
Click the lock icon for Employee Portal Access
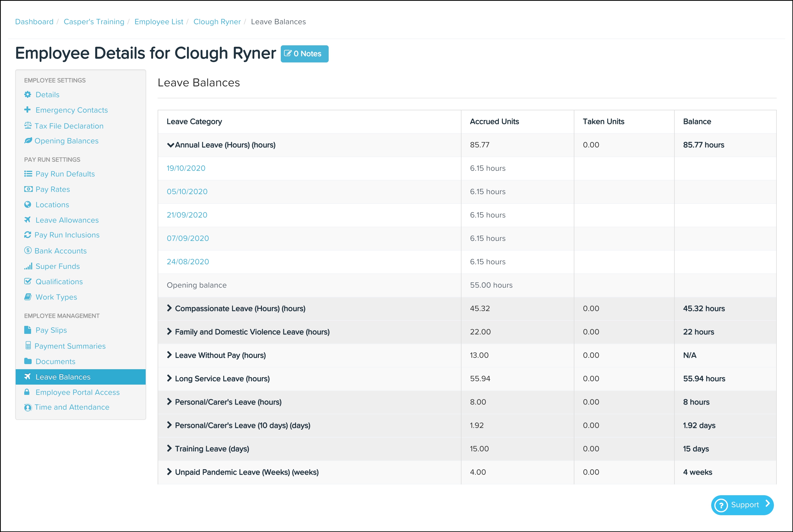[27, 392]
